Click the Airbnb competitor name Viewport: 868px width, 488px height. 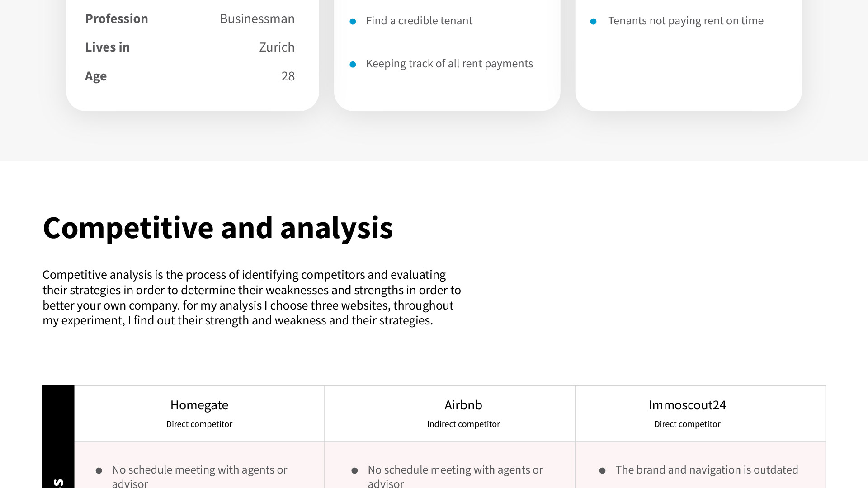click(x=463, y=405)
